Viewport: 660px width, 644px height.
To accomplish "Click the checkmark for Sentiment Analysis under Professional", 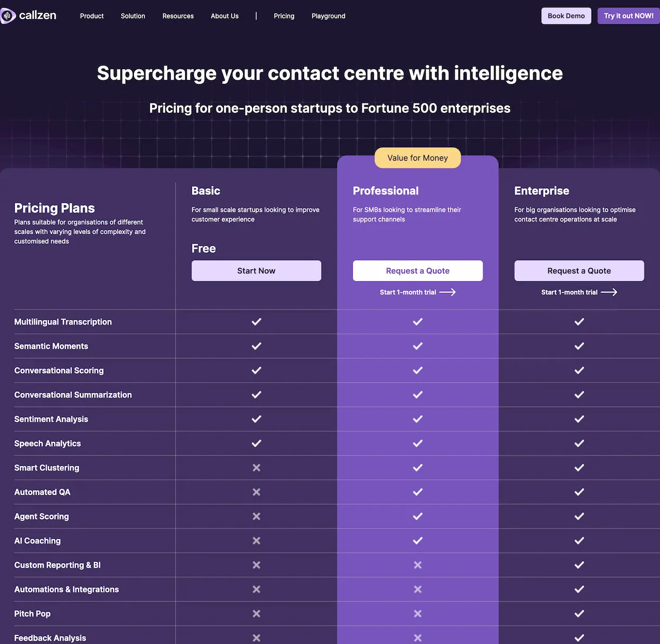I will (417, 419).
